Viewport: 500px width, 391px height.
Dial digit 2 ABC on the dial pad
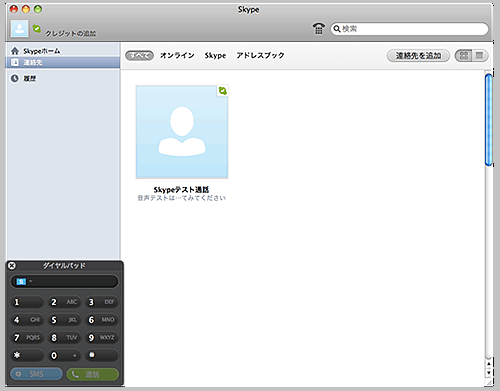click(64, 302)
